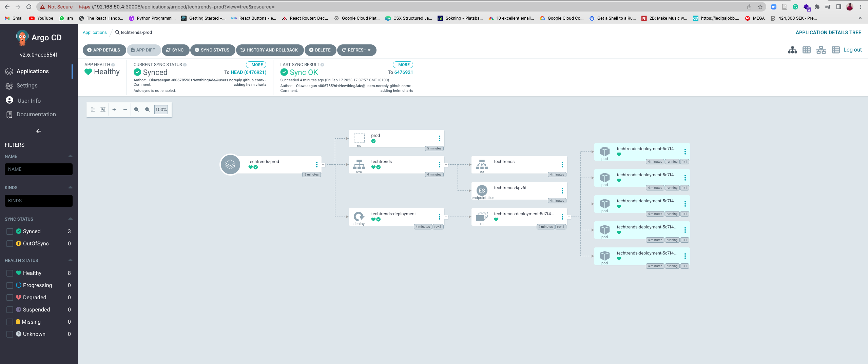868x364 pixels.
Task: Open the pod grid view
Action: point(807,50)
